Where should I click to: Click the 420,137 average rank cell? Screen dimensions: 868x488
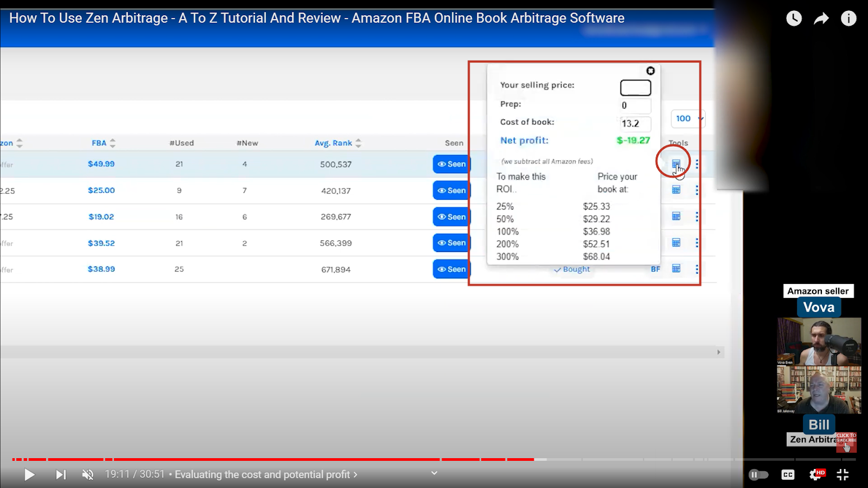(x=336, y=191)
